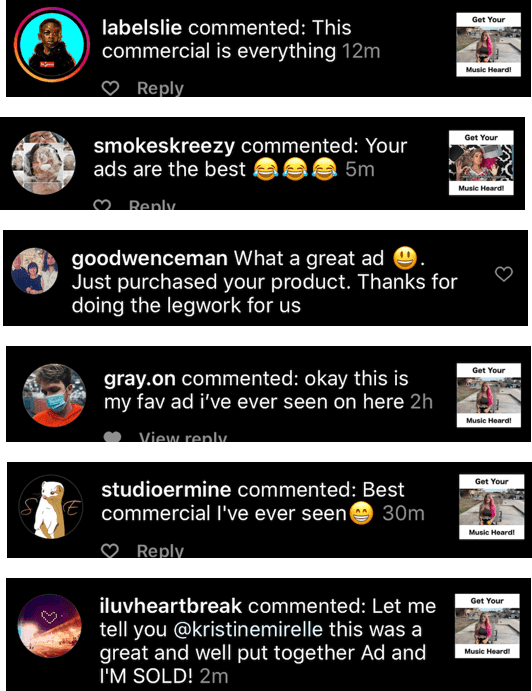Screen dimensions: 532x691
Task: Open the goodwenceman username link
Action: (x=149, y=258)
